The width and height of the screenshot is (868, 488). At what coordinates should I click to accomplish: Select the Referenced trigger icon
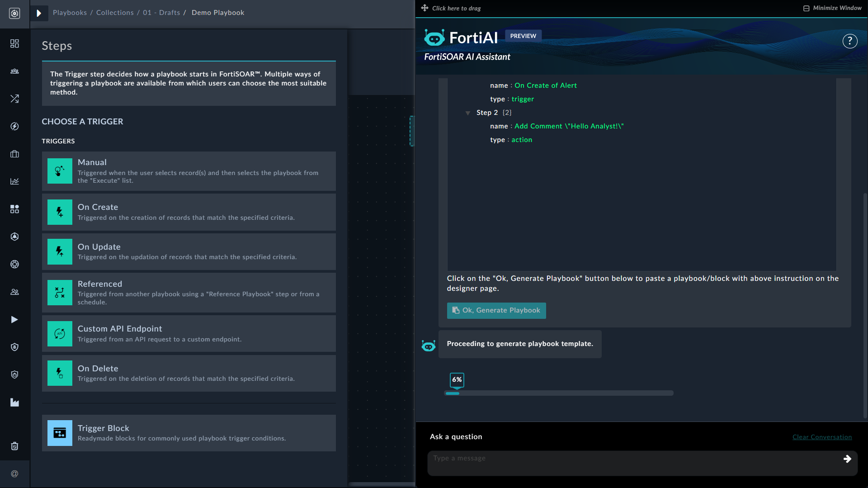(60, 293)
